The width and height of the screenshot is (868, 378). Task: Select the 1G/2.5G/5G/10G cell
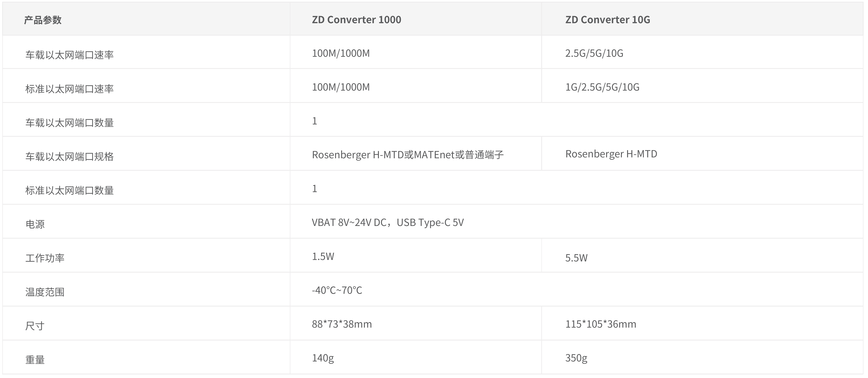coord(602,87)
